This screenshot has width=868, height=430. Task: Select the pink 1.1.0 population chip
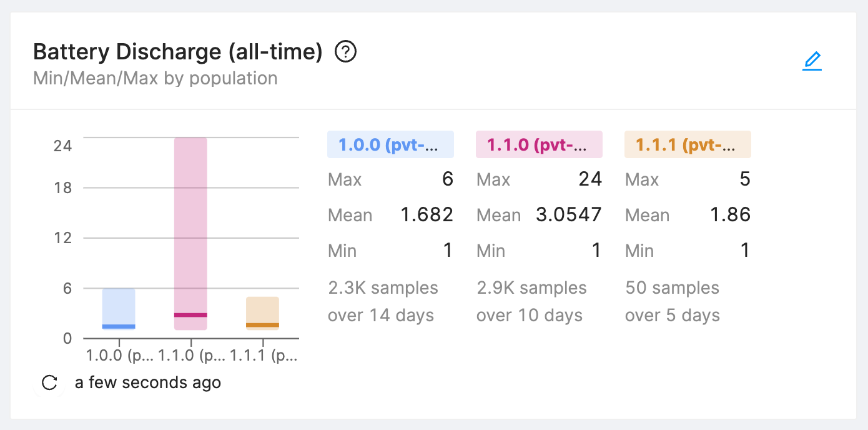click(539, 145)
